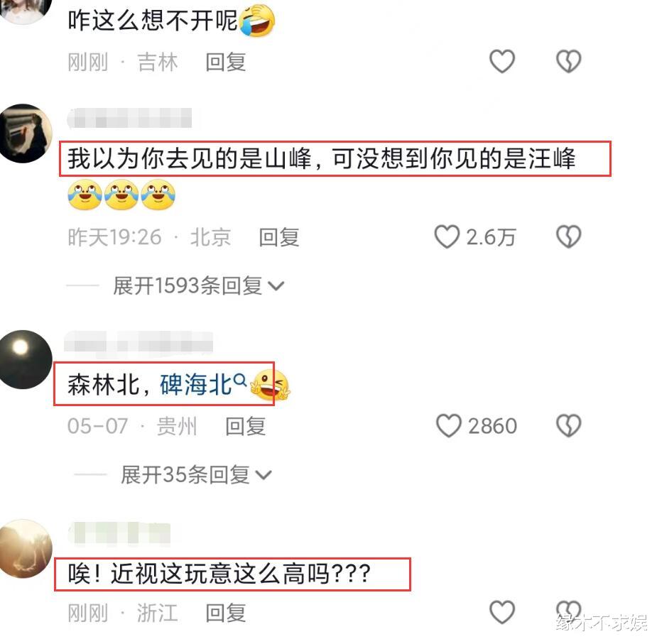Open search link 啤海北
Screen dimensions: 657x644
point(195,384)
